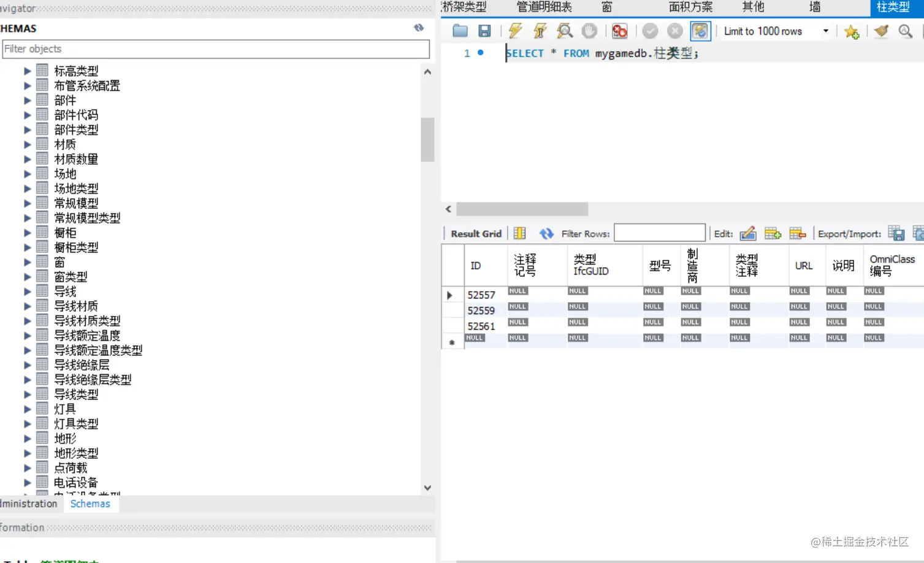Refresh schemas with the SCHEMAS header icon
The image size is (924, 563).
pos(419,28)
